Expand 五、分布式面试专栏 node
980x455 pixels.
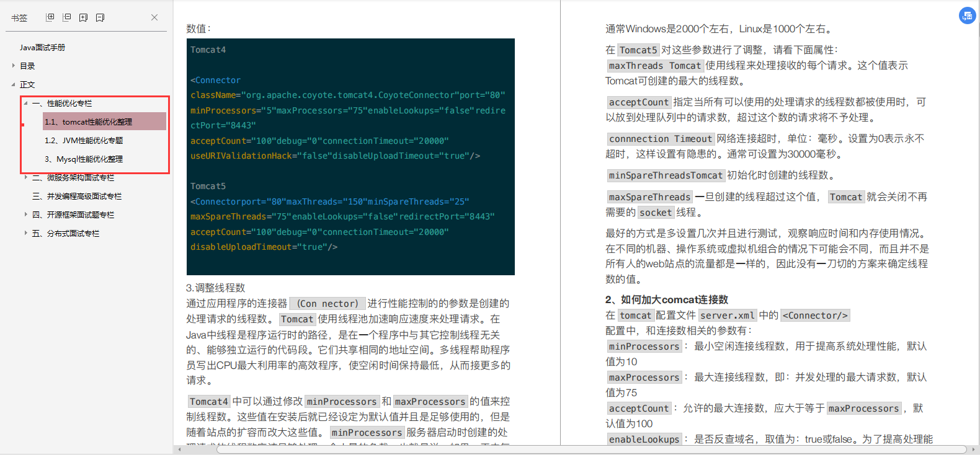tap(25, 233)
